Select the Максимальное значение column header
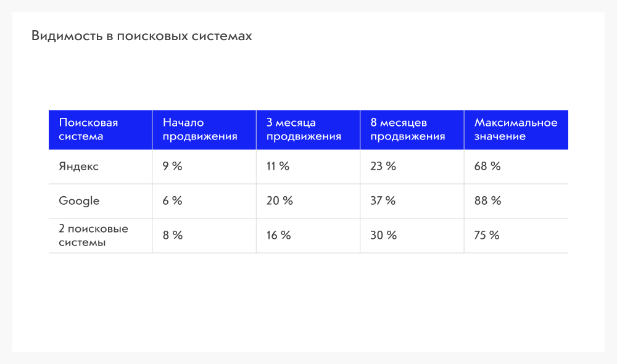 (x=516, y=130)
